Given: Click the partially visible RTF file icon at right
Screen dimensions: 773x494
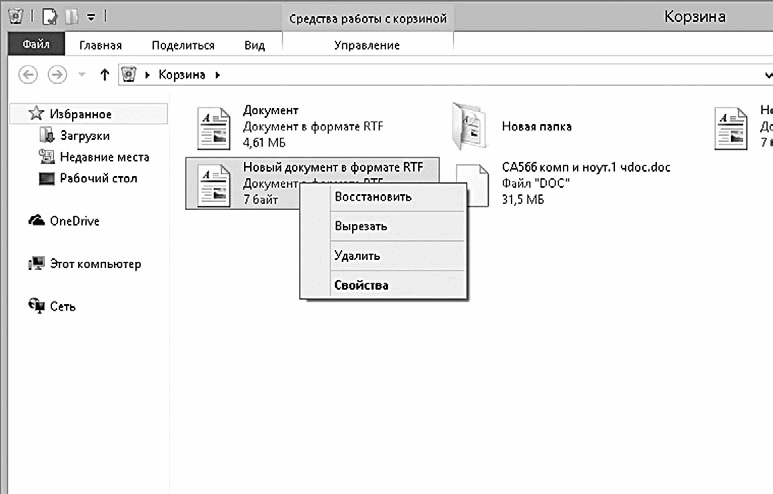Looking at the screenshot, I should click(731, 128).
